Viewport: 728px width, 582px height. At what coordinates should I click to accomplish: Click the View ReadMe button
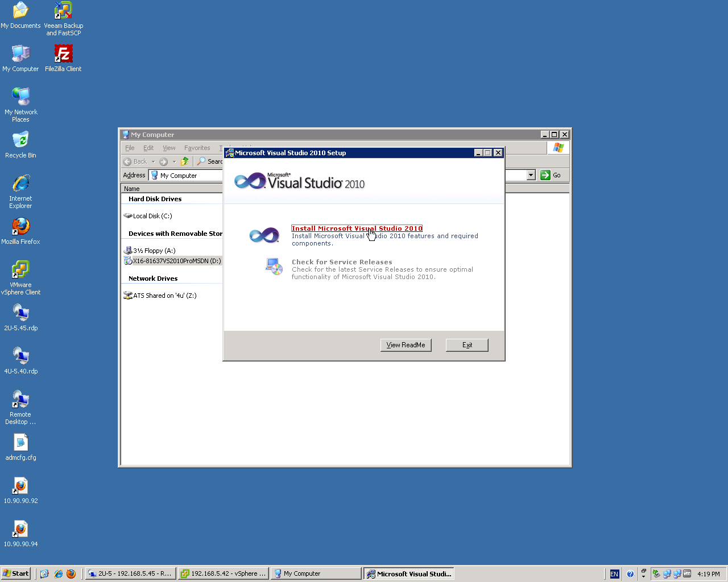click(406, 345)
